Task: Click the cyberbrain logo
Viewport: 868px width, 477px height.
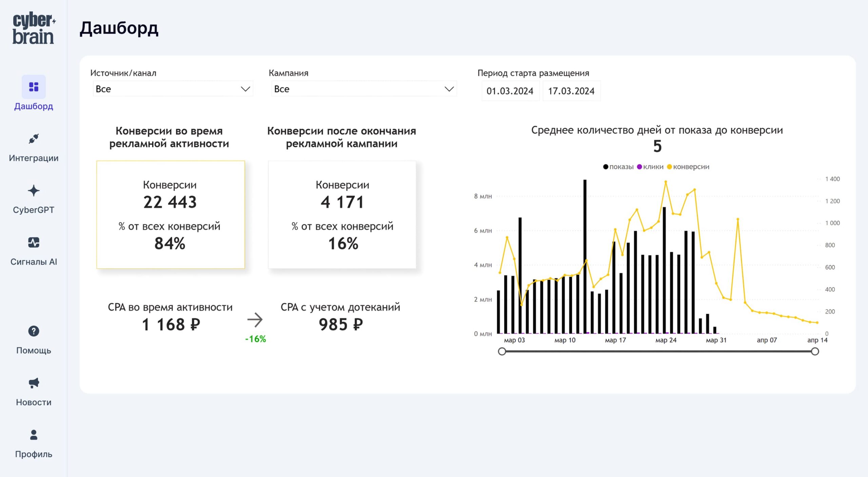Action: click(x=34, y=28)
